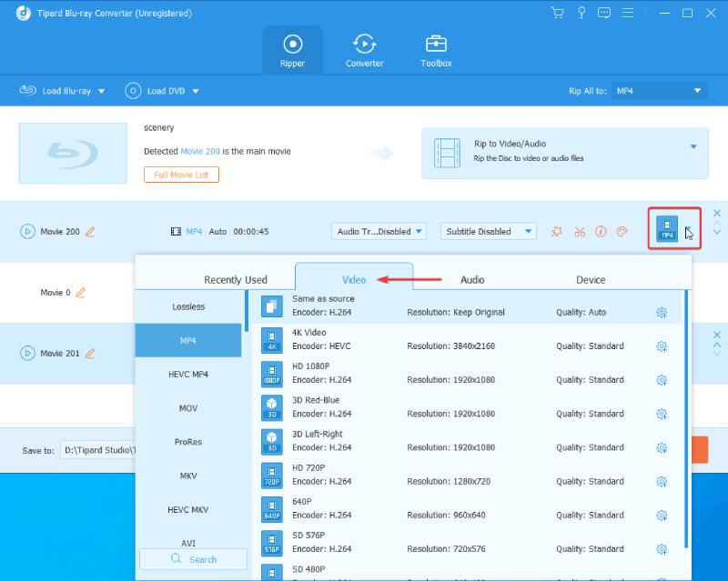The image size is (728, 581).
Task: Rename Movie 200 with pencil icon
Action: (90, 231)
